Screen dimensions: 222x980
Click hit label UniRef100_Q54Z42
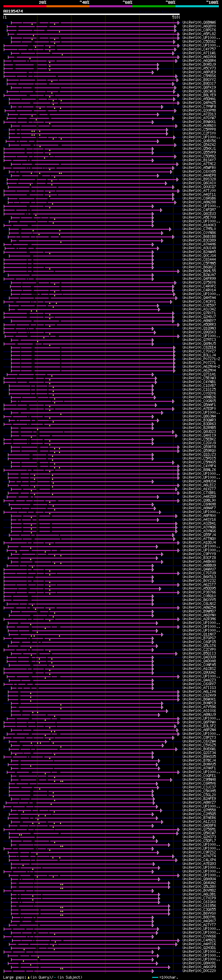(199, 145)
